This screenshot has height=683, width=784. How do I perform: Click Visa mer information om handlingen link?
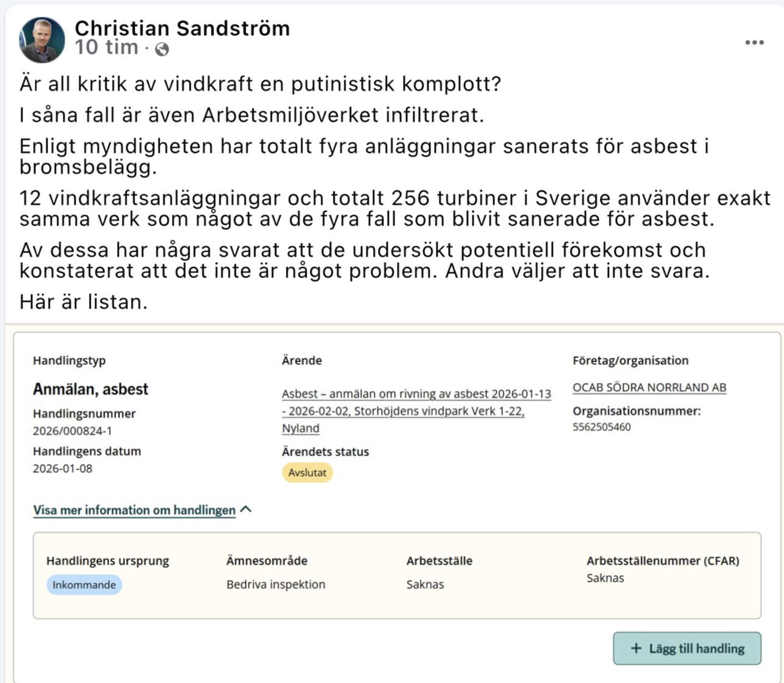134,510
